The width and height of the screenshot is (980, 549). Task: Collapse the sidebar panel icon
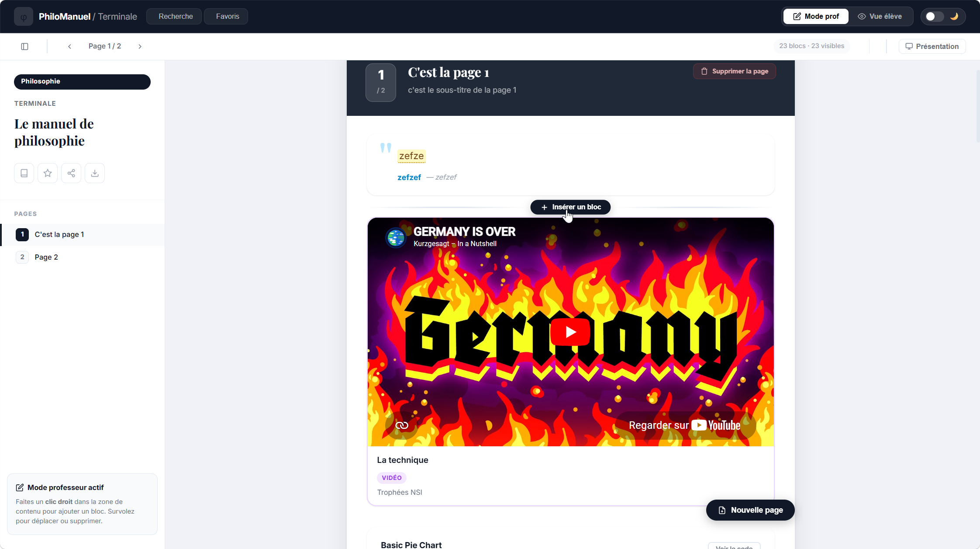pos(25,46)
